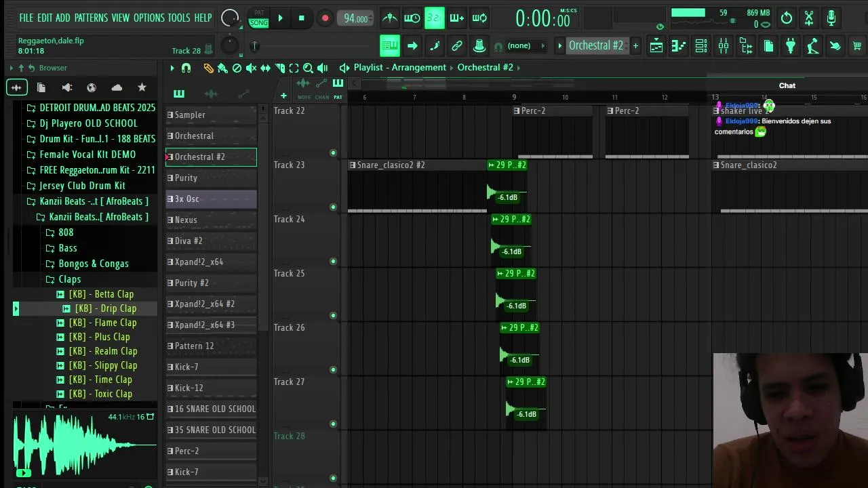Toggle typing keyboard to piano
Viewport: 868px width, 488px height.
[x=390, y=46]
